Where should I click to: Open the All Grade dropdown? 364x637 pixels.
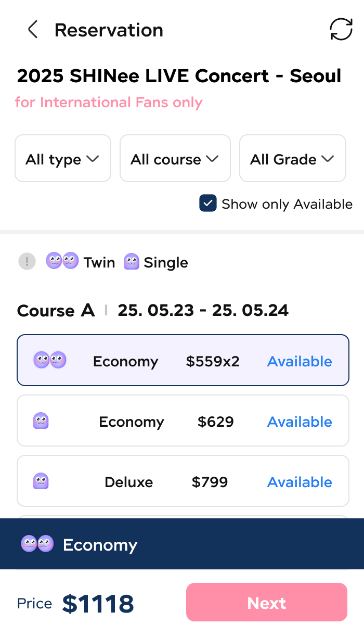[293, 159]
